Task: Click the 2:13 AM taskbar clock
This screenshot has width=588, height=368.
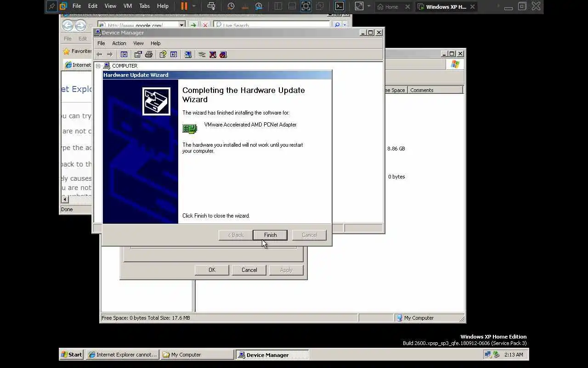Action: coord(514,355)
